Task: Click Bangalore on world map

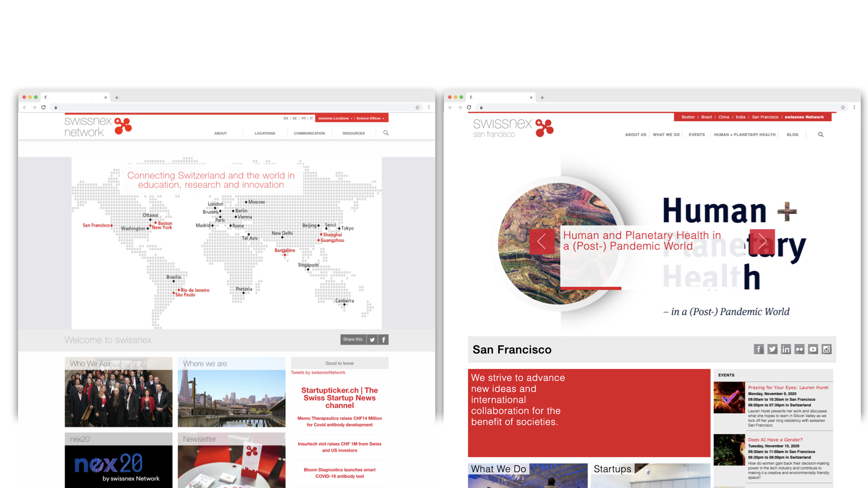Action: [x=285, y=251]
